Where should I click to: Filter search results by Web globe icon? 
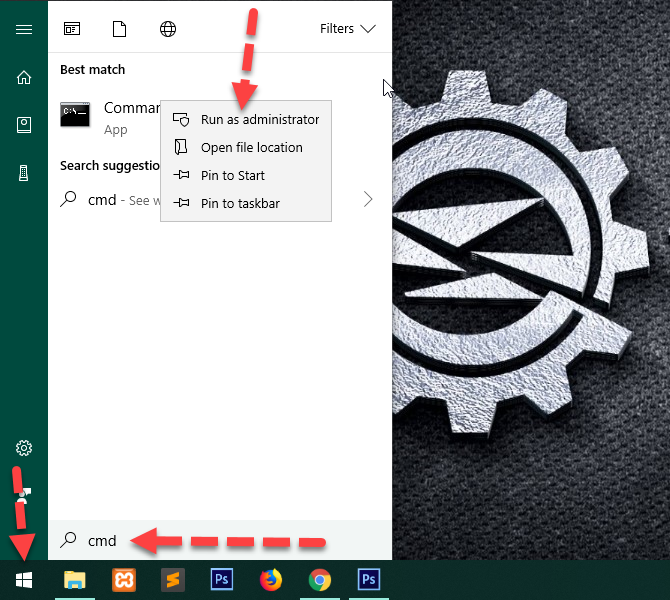(x=168, y=29)
